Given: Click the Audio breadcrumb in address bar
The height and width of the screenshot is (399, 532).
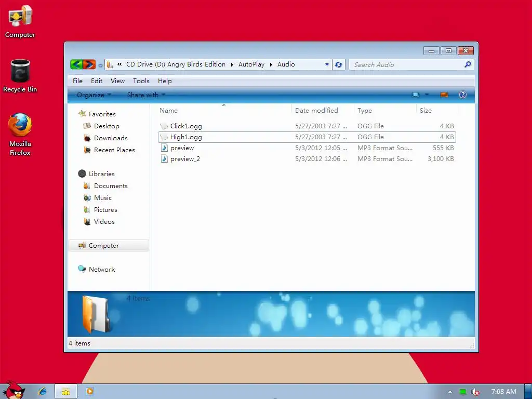Looking at the screenshot, I should pos(286,64).
